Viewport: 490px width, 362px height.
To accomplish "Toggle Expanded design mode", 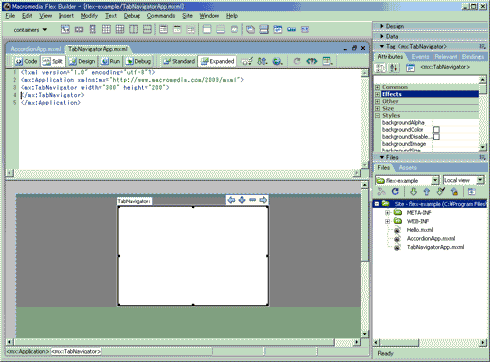I will [217, 61].
